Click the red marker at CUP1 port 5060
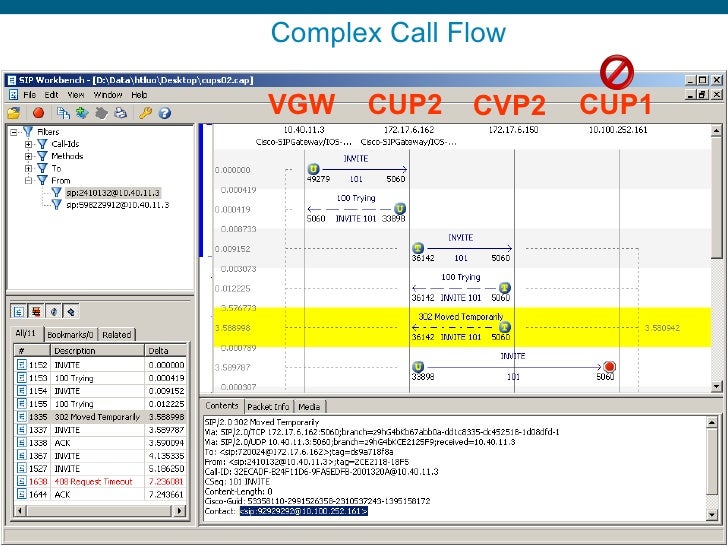 tap(609, 367)
